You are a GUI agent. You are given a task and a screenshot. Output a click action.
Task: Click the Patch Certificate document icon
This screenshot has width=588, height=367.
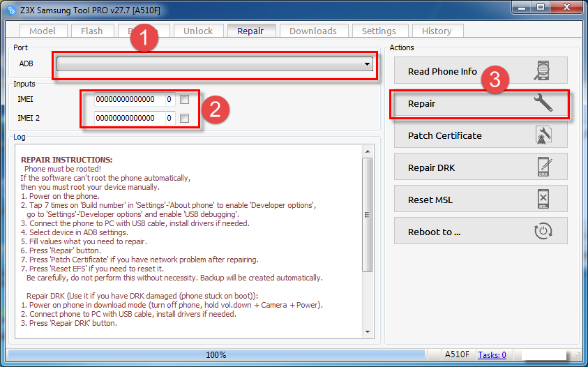[543, 135]
